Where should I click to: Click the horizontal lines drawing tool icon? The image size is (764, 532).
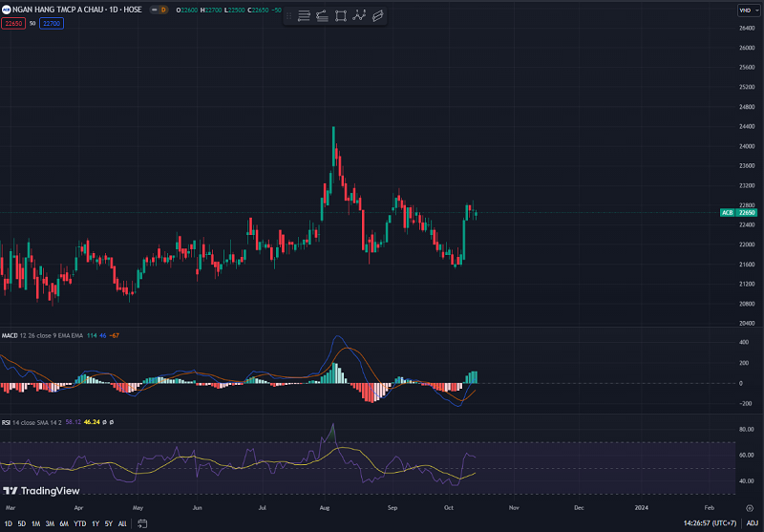[x=304, y=15]
